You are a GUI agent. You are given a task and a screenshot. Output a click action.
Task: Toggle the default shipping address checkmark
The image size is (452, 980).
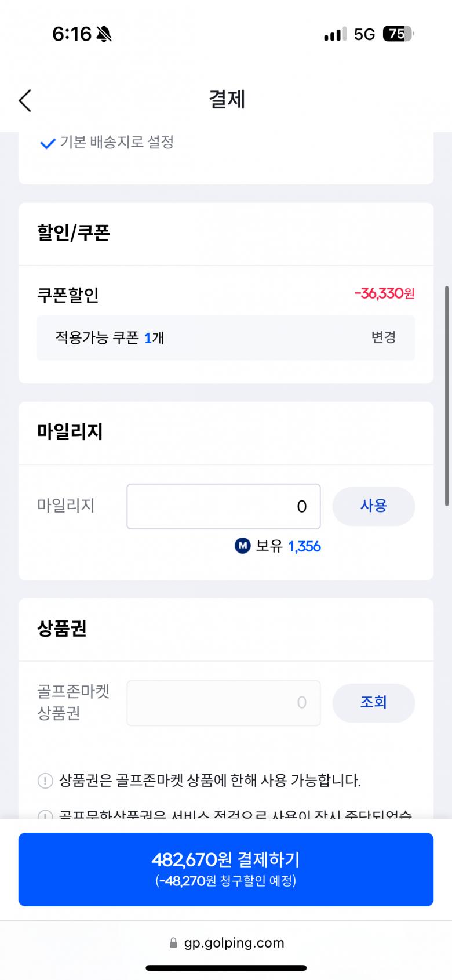click(x=47, y=143)
